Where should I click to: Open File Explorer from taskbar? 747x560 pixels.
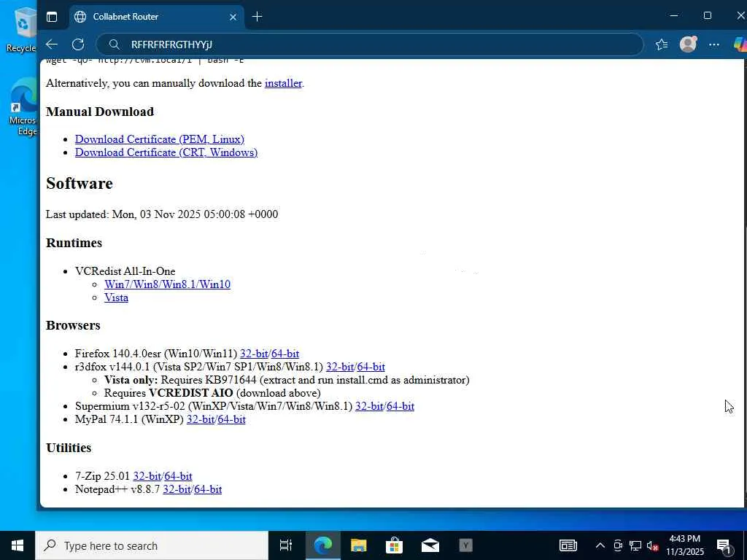tap(358, 545)
